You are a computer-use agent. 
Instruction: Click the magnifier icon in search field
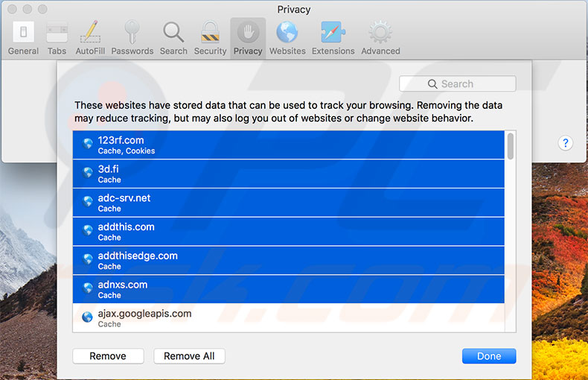pyautogui.click(x=432, y=83)
